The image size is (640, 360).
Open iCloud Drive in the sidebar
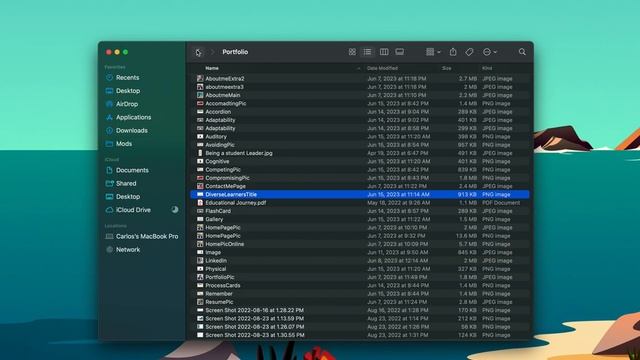point(133,210)
